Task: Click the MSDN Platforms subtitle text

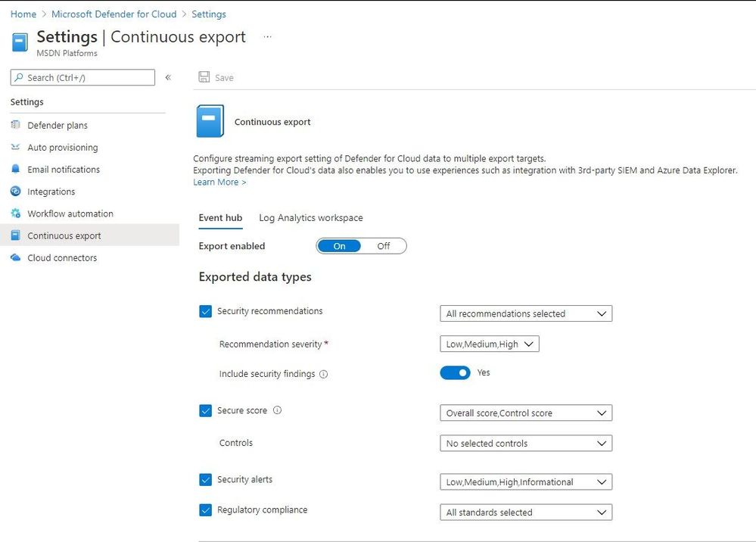Action: click(x=67, y=53)
